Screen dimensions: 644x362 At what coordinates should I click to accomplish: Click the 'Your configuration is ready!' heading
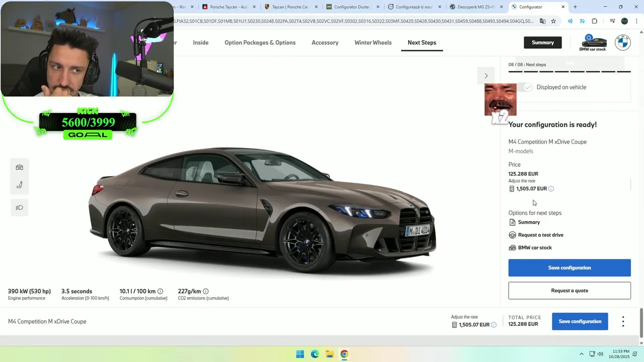click(x=552, y=125)
